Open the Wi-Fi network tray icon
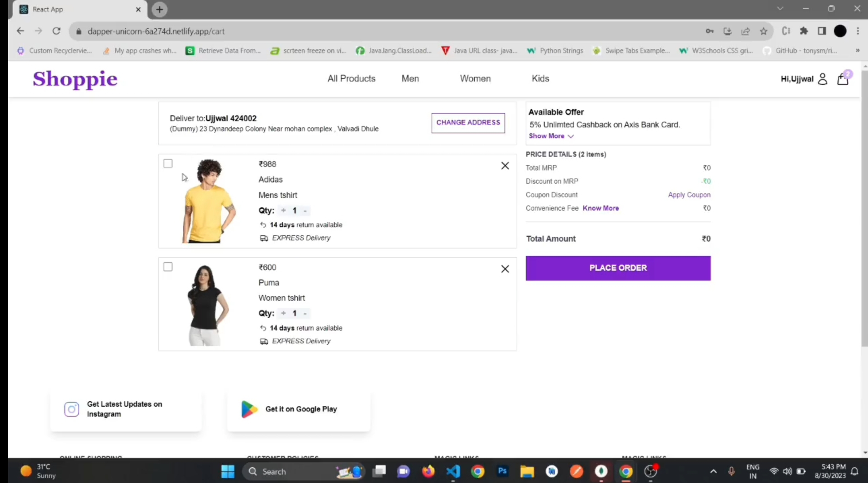Screen dimensions: 868x483 (774, 471)
